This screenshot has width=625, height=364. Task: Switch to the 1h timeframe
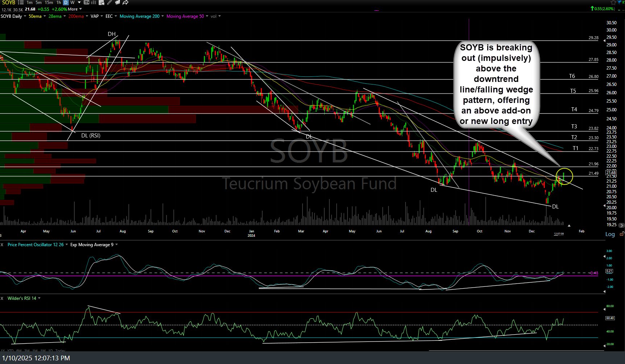(x=59, y=3)
